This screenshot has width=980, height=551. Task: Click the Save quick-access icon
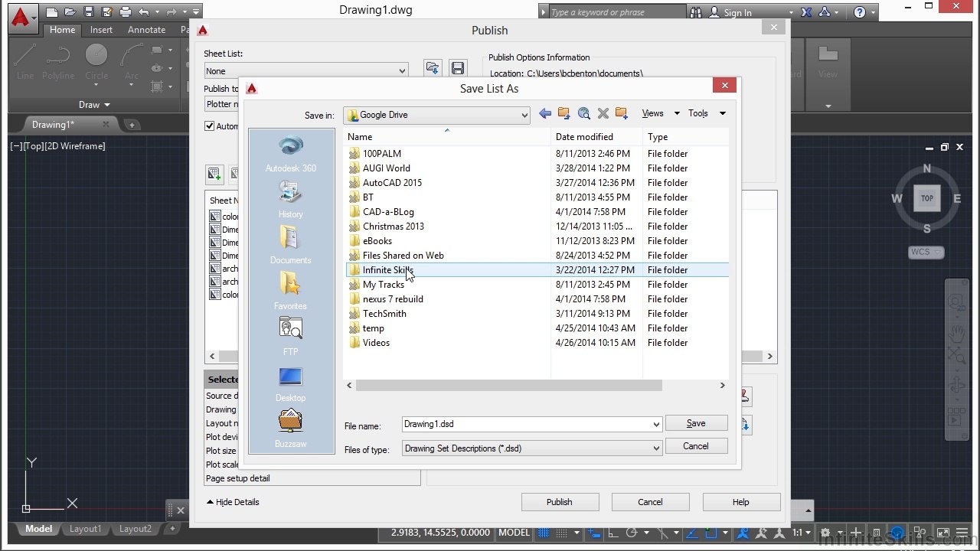coord(89,12)
